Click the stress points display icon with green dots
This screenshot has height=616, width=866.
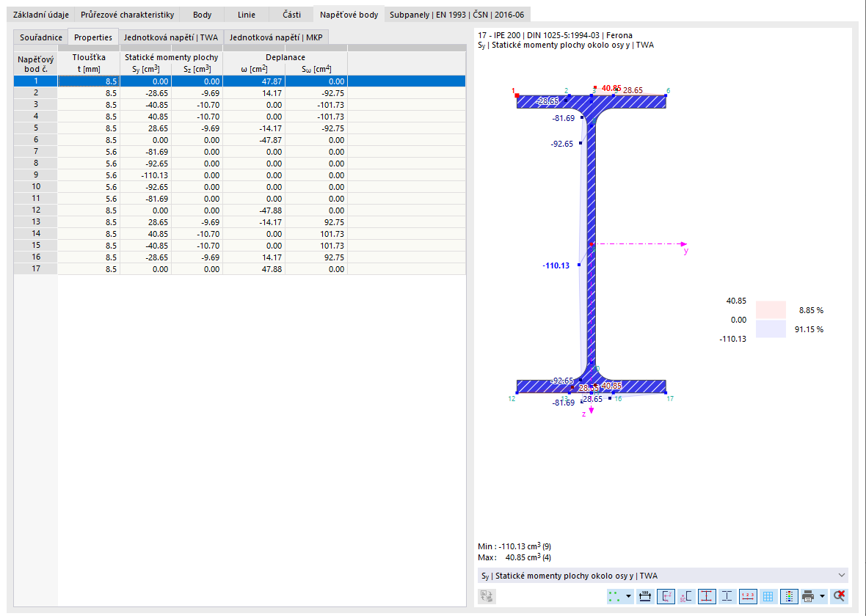click(x=614, y=596)
